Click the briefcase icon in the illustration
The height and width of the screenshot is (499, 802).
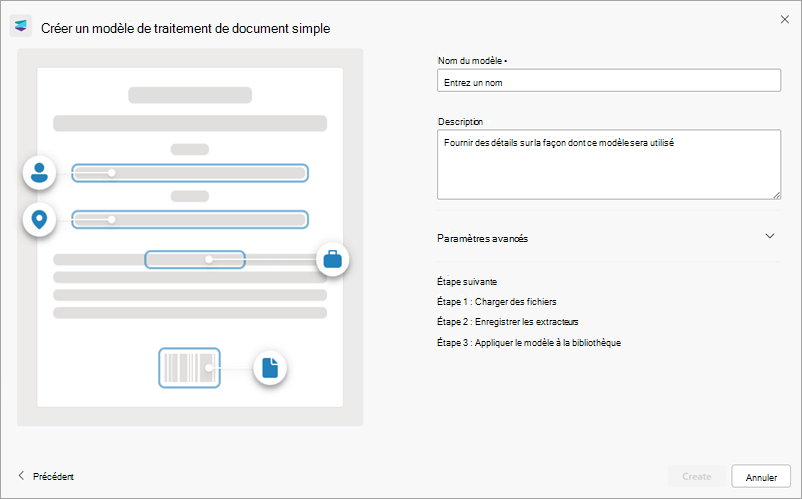point(332,259)
